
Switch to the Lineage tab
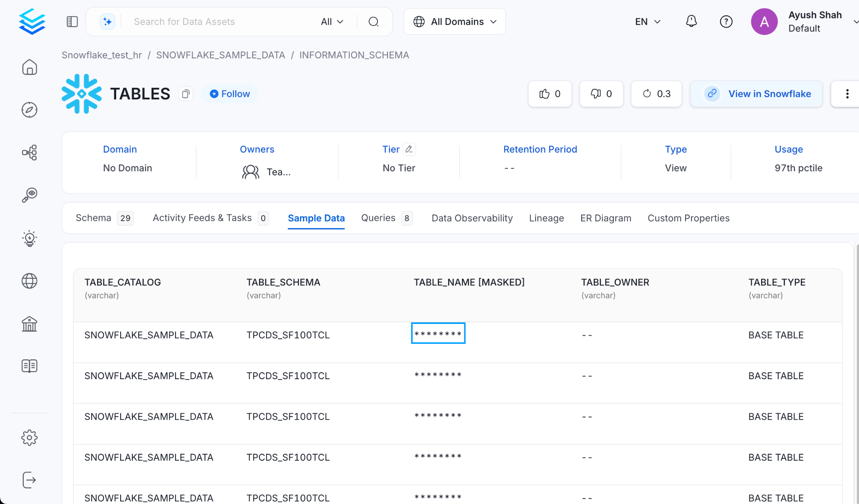tap(546, 218)
